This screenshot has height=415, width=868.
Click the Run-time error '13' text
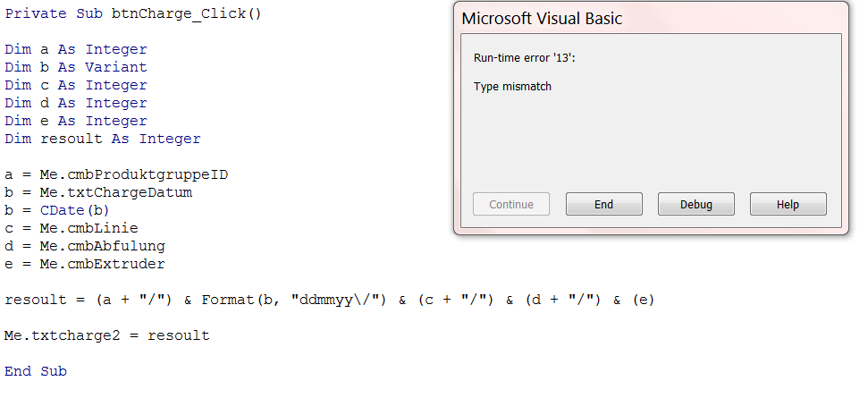525,57
